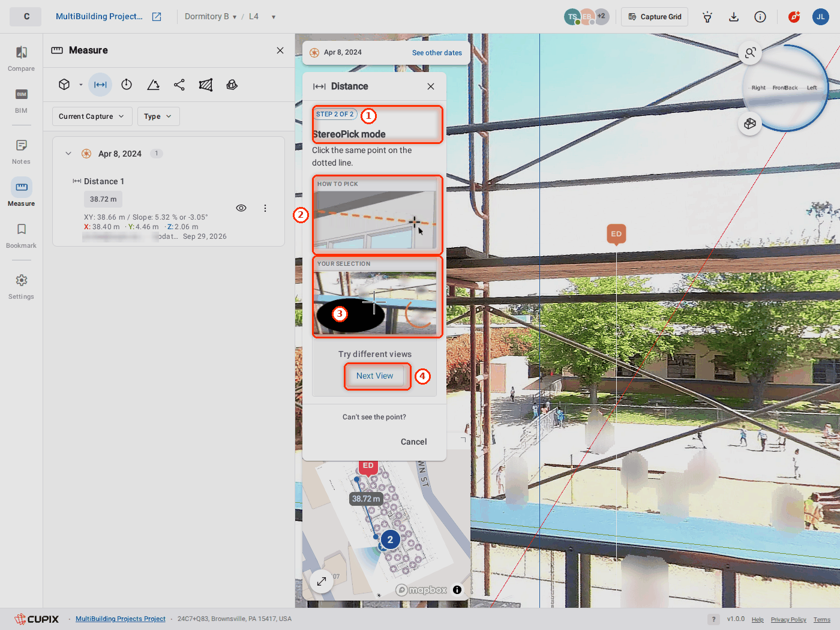Open the Compare tool in the sidebar
Viewport: 840px width, 630px height.
[x=21, y=59]
